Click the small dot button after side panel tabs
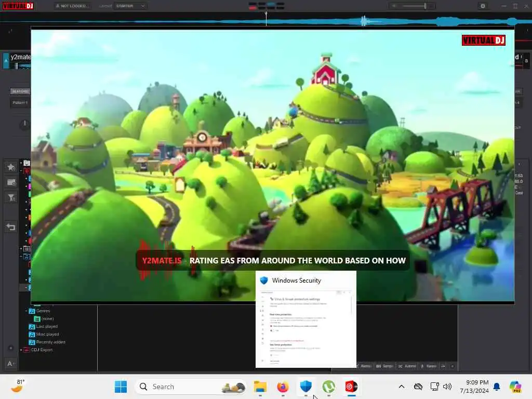 (x=453, y=366)
